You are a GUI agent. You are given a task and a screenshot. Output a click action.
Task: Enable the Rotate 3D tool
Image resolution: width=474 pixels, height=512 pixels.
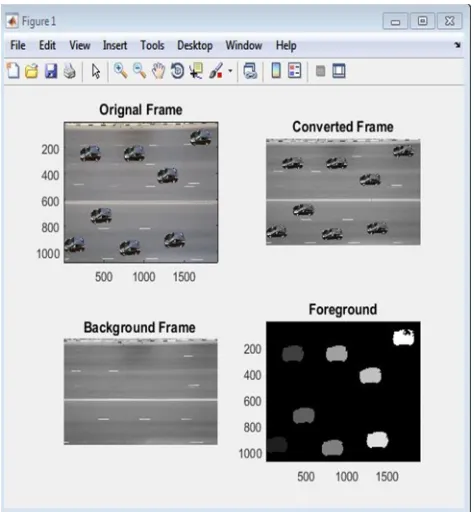(177, 71)
